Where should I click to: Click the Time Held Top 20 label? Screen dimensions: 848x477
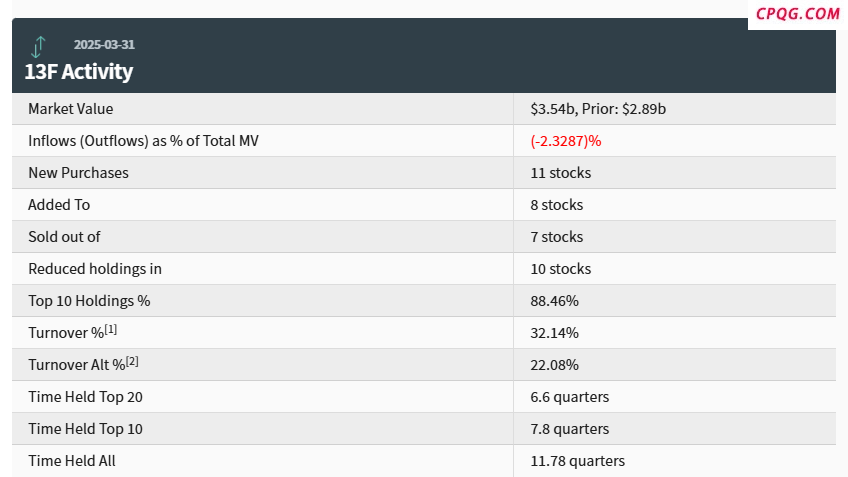pyautogui.click(x=85, y=397)
